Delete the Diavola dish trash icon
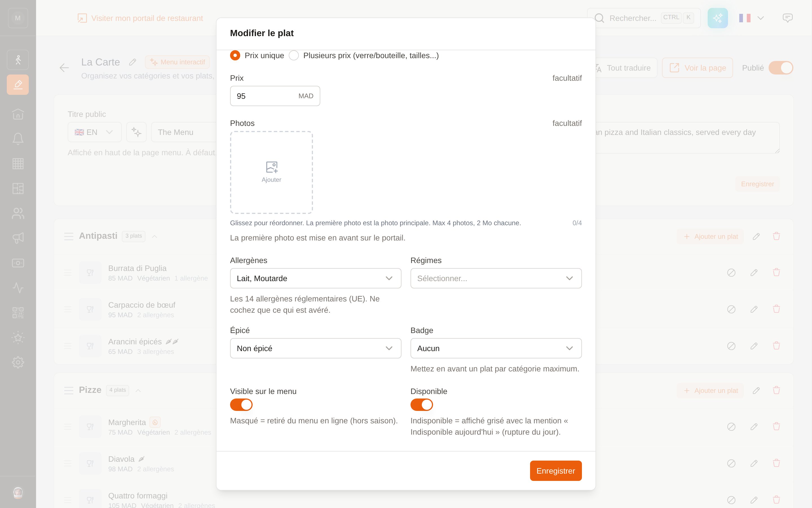The height and width of the screenshot is (508, 812). pyautogui.click(x=776, y=463)
